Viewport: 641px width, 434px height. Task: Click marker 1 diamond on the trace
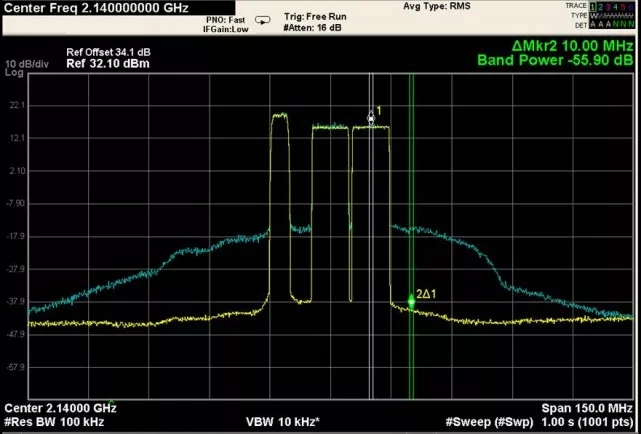pos(371,118)
